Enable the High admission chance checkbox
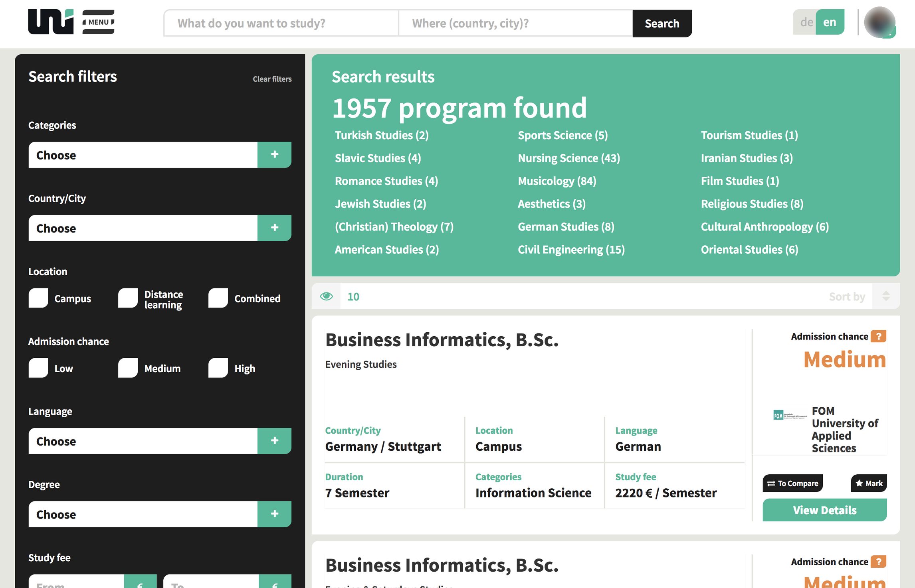Viewport: 915px width, 588px height. 218,368
